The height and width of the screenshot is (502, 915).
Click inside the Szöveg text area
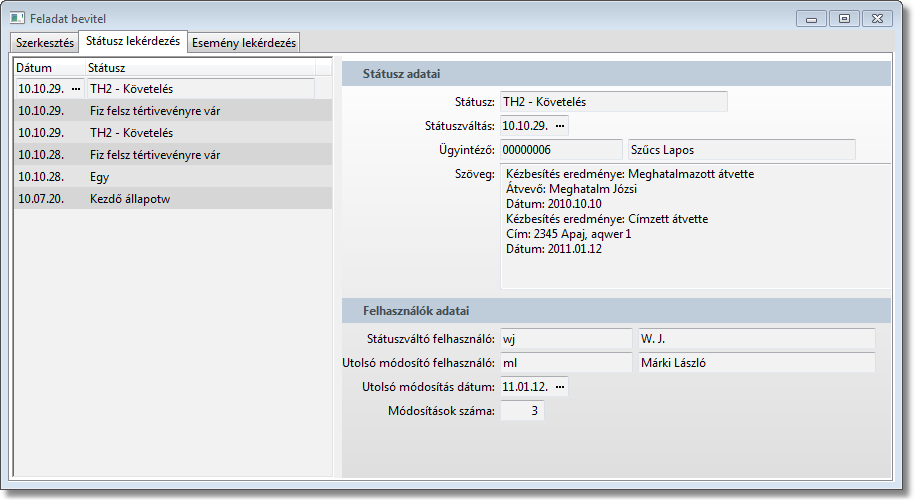pyautogui.click(x=696, y=226)
